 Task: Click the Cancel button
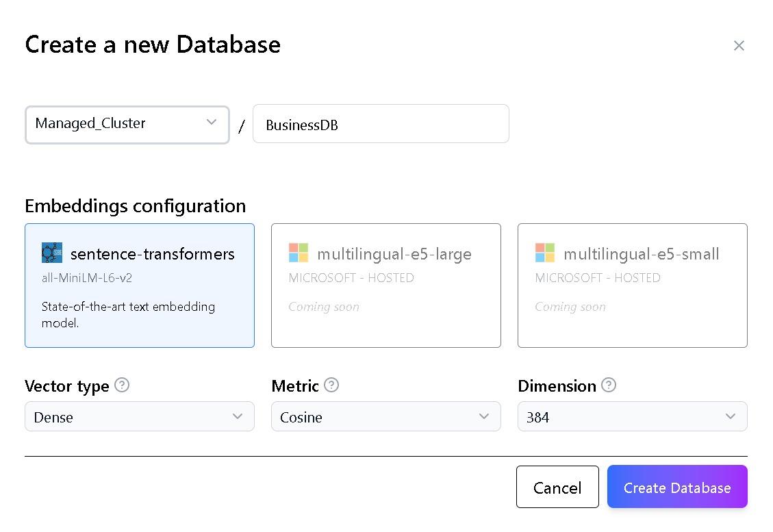tap(557, 487)
